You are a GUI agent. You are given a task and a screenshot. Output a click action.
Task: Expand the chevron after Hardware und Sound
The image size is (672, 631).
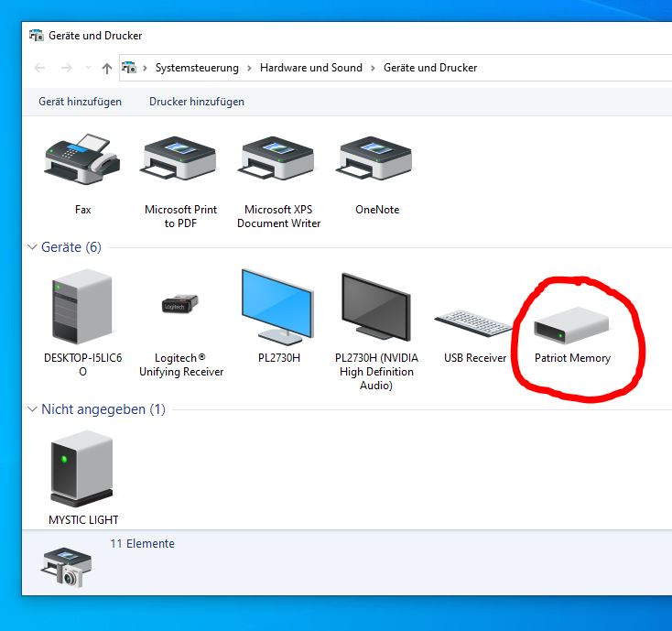click(373, 68)
